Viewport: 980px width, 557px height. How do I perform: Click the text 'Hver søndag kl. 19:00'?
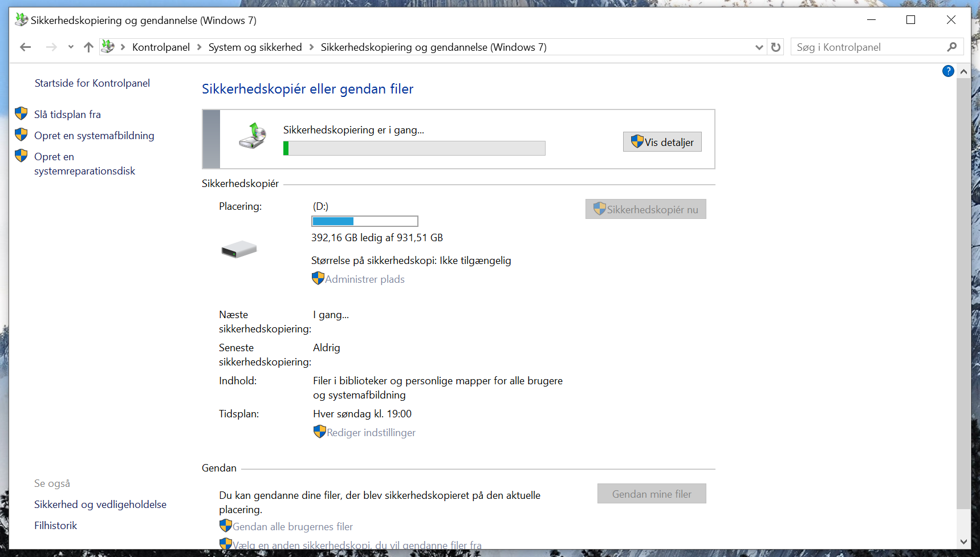pos(362,414)
